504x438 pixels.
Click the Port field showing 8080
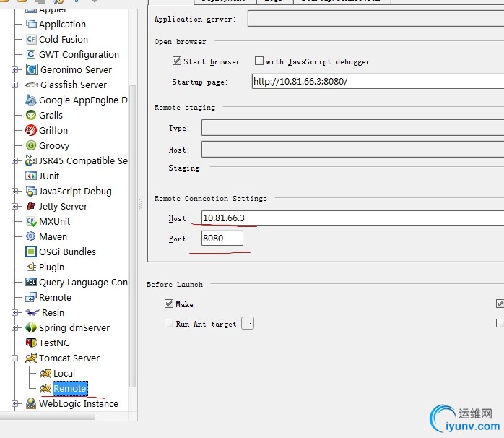222,238
